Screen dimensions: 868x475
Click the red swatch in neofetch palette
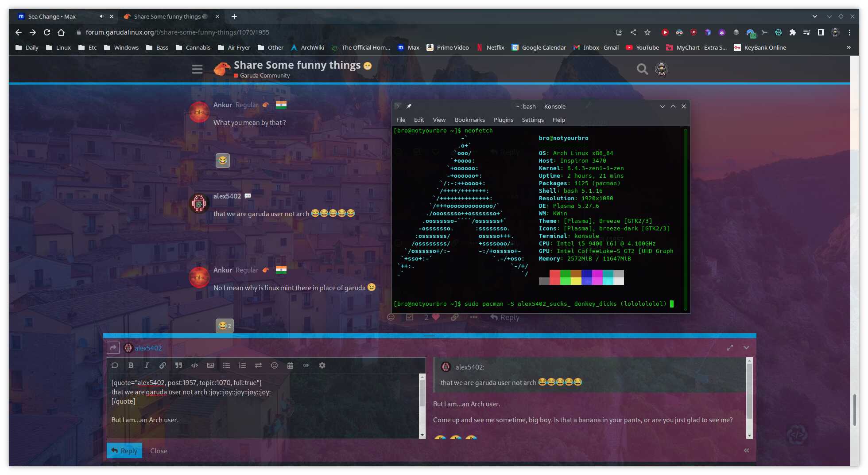[554, 274]
